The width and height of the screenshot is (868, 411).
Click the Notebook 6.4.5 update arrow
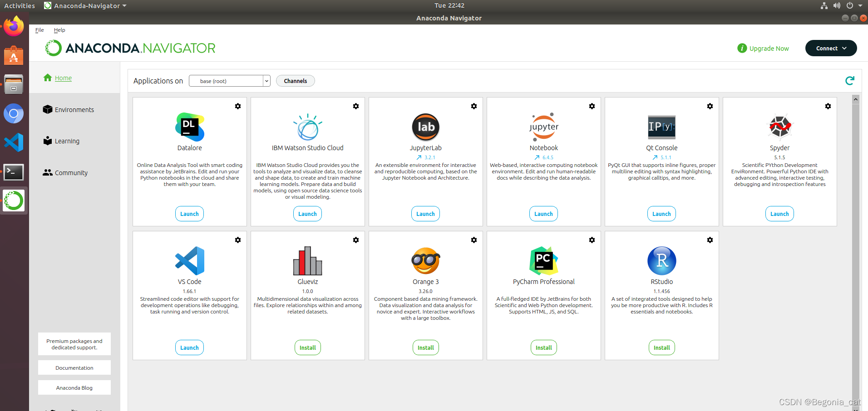537,157
